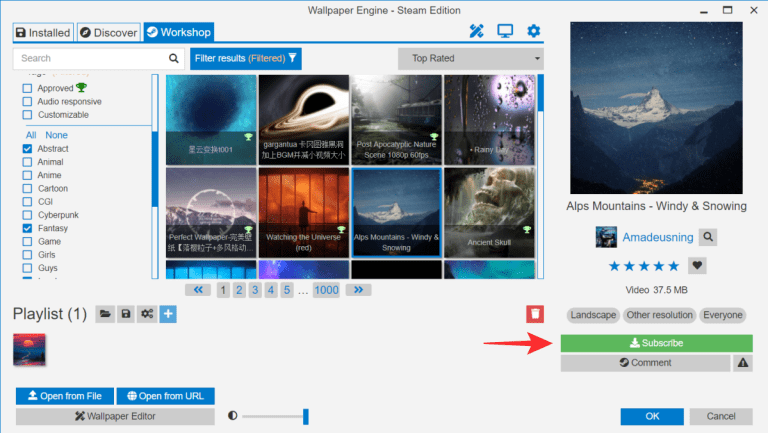Select Post Apocalyptic Nature Scene thumbnail
Screen dimensions: 768x433
(x=396, y=120)
